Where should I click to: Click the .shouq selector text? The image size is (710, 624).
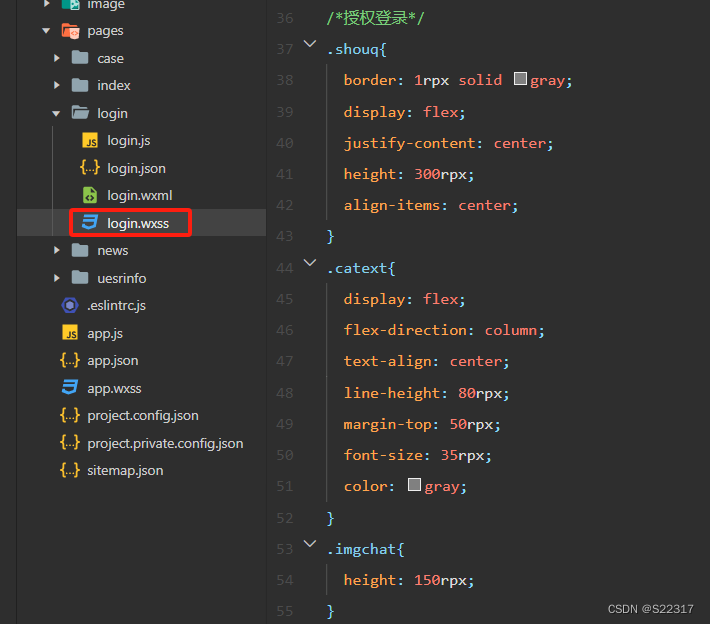click(352, 49)
